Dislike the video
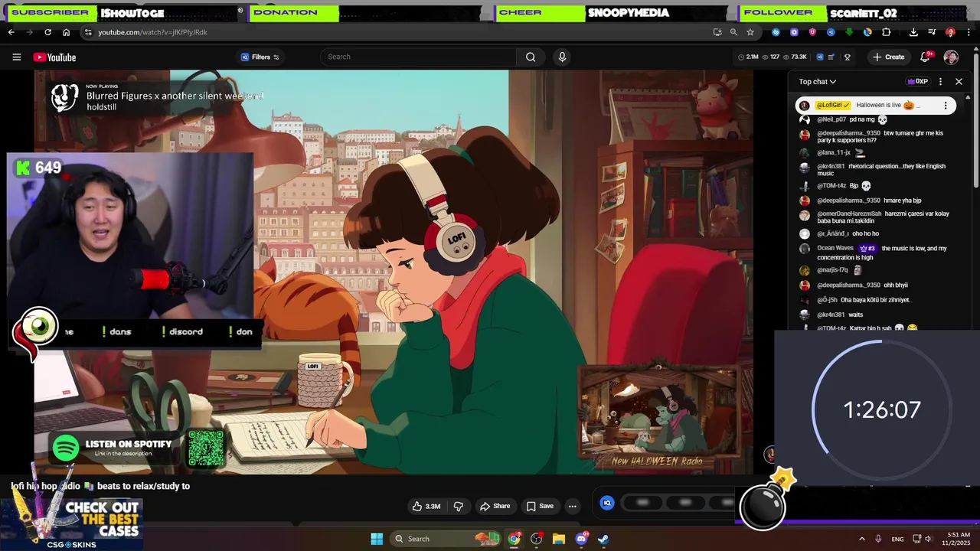 click(x=459, y=506)
